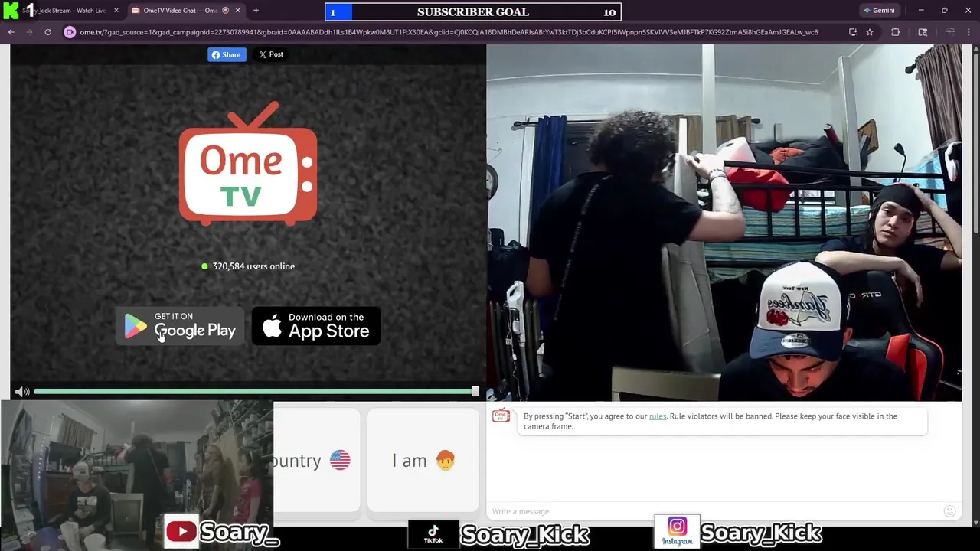Viewport: 980px width, 551px height.
Task: Open the browser profile avatar
Action: coord(950,32)
